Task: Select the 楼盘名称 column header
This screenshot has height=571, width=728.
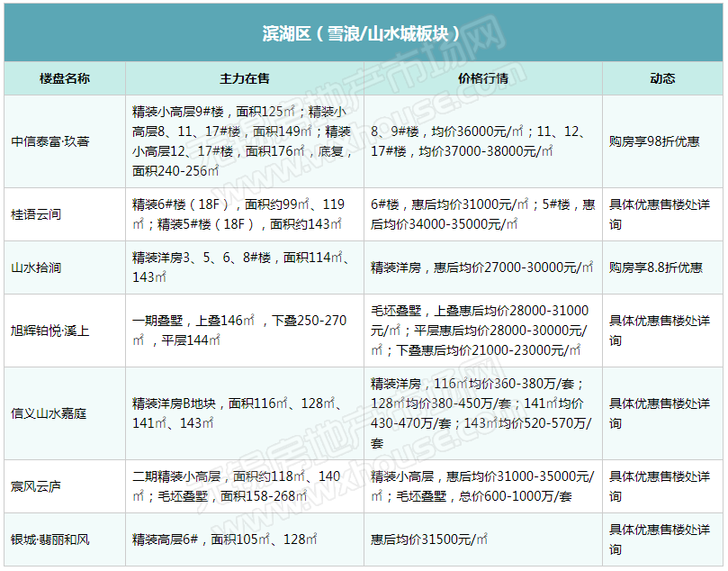Action: 65,78
